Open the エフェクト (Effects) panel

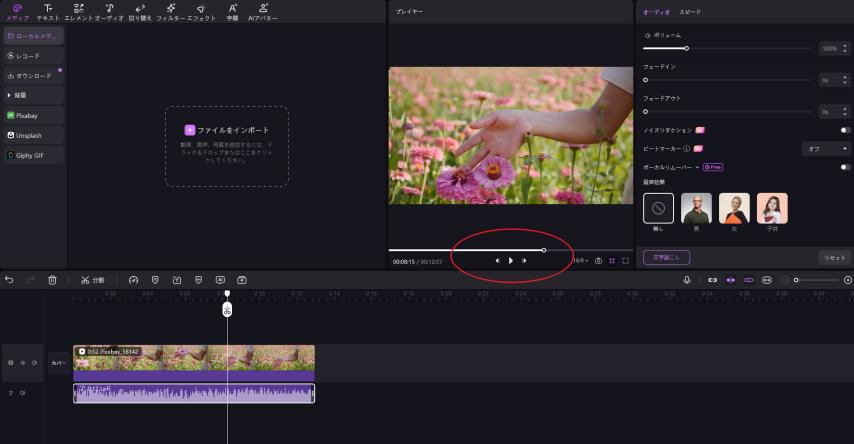[x=201, y=12]
